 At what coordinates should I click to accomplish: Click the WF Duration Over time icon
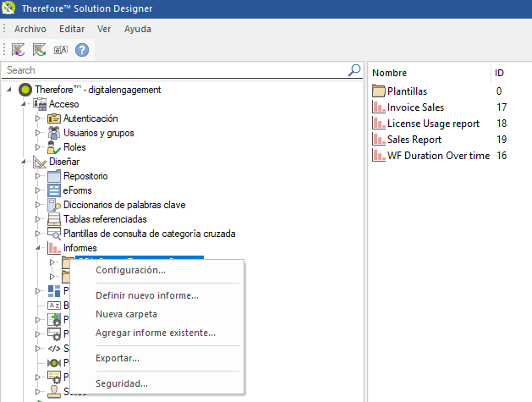pos(379,156)
